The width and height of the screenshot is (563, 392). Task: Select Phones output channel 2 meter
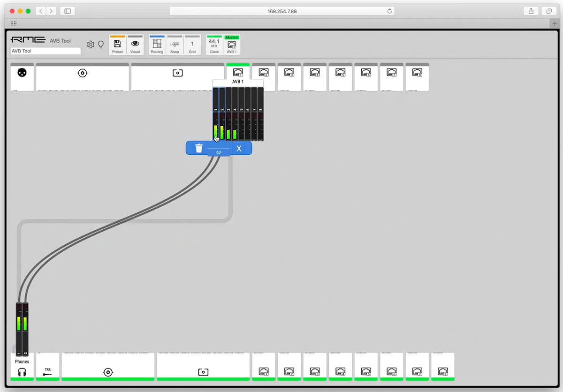point(25,329)
